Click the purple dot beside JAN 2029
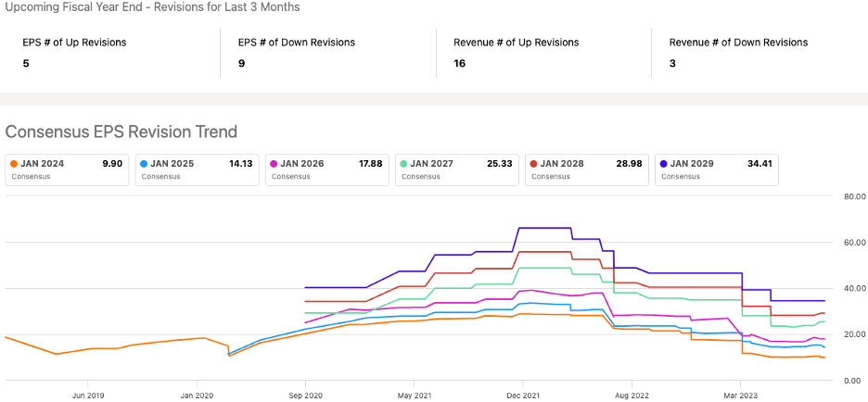 pos(663,164)
